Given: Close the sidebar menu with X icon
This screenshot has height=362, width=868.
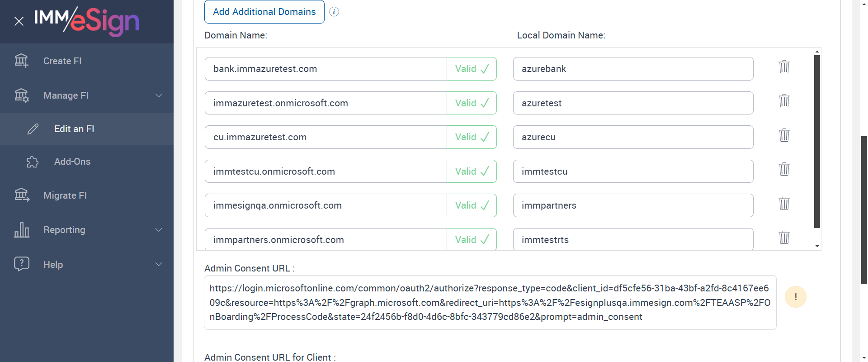Looking at the screenshot, I should pyautogui.click(x=19, y=21).
